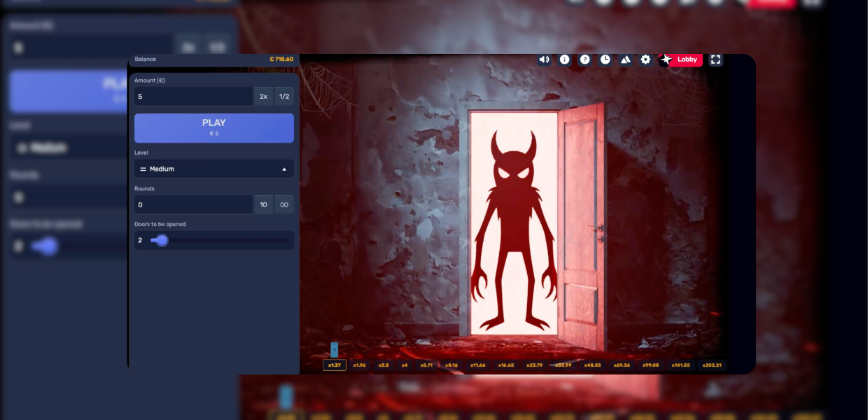Open the game info icon
This screenshot has height=420, width=868.
point(564,59)
